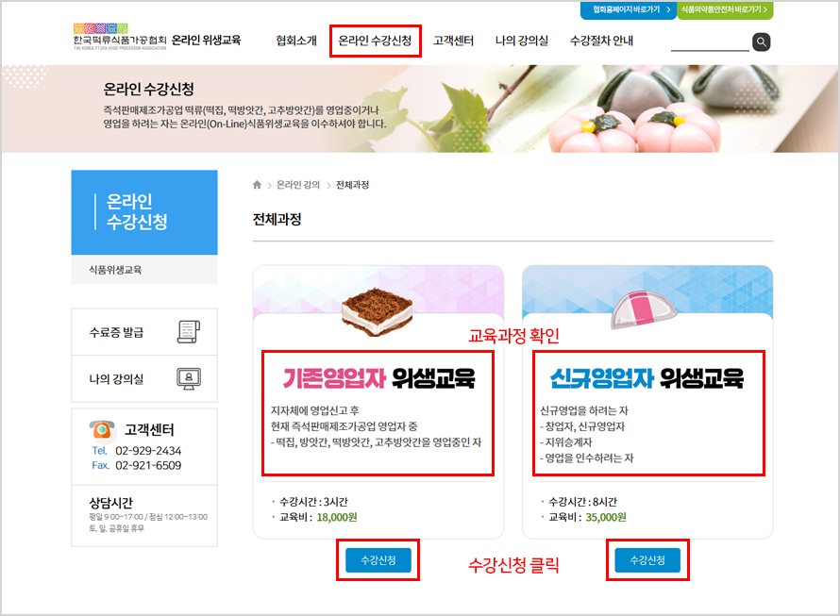Image resolution: width=840 pixels, height=616 pixels.
Task: Click the 식품의약품안전처 바로가기 green link
Action: (x=725, y=9)
